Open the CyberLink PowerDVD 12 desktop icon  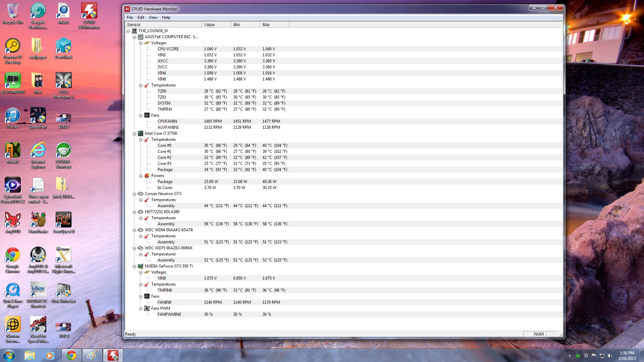[x=12, y=190]
